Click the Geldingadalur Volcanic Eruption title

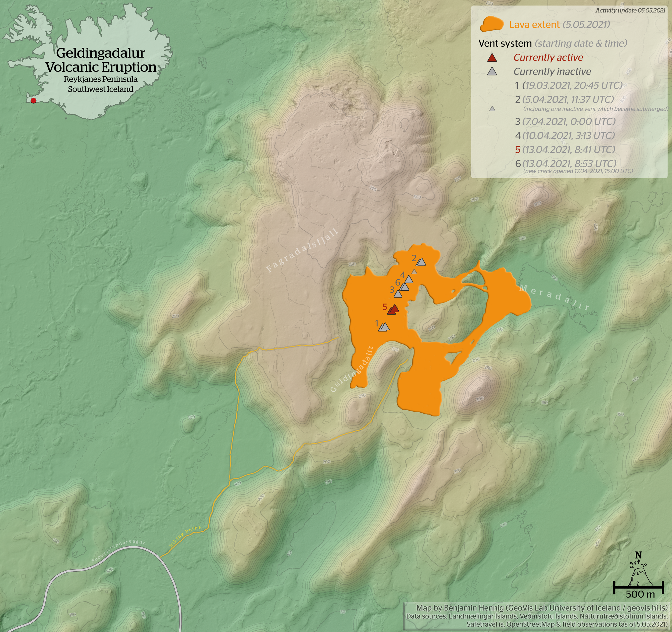coord(101,60)
